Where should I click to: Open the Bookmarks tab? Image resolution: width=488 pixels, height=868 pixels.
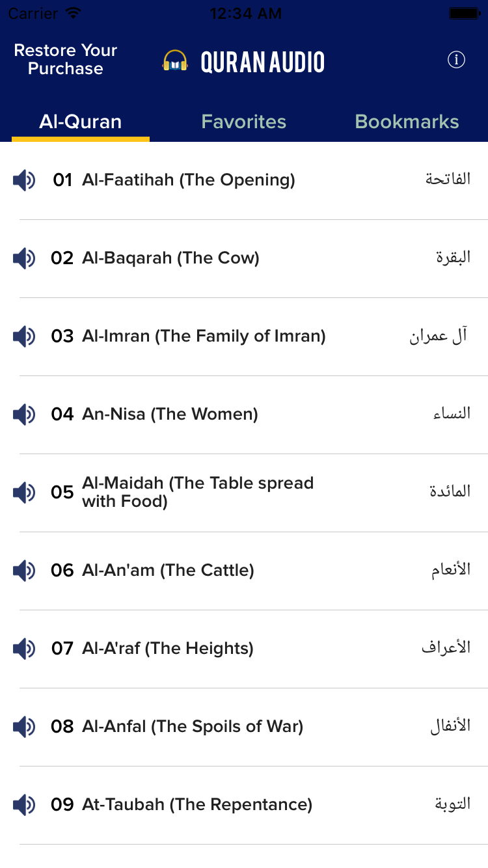point(407,122)
